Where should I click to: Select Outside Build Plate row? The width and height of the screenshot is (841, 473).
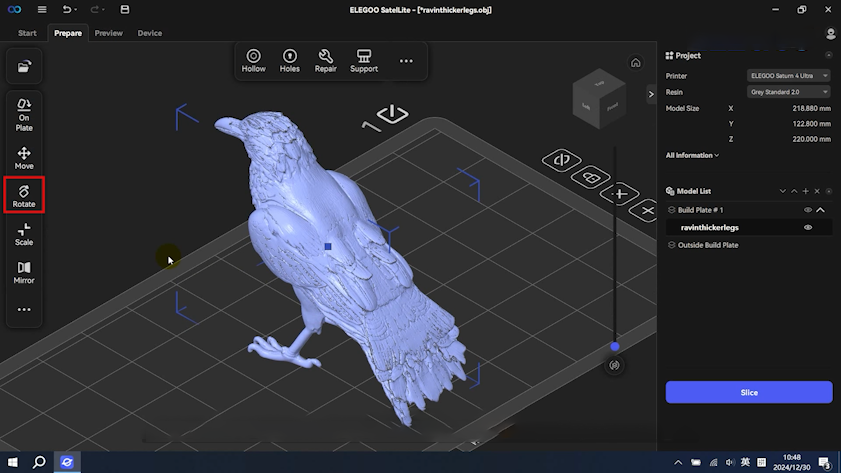click(749, 245)
